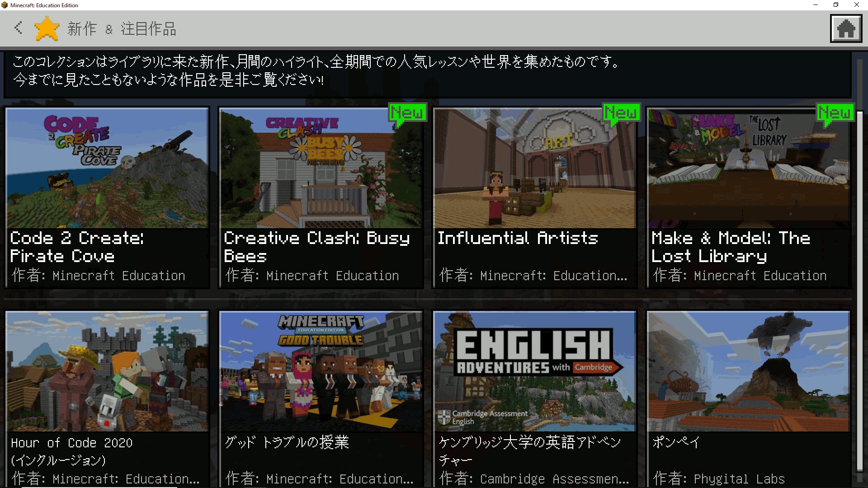This screenshot has width=868, height=488.
Task: Click the New badge on Influential Artists
Action: tap(621, 113)
